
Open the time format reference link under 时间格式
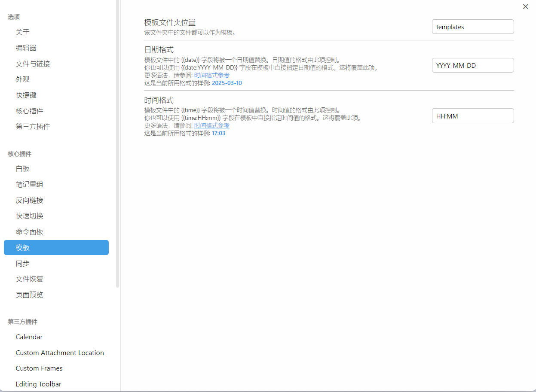tap(211, 125)
